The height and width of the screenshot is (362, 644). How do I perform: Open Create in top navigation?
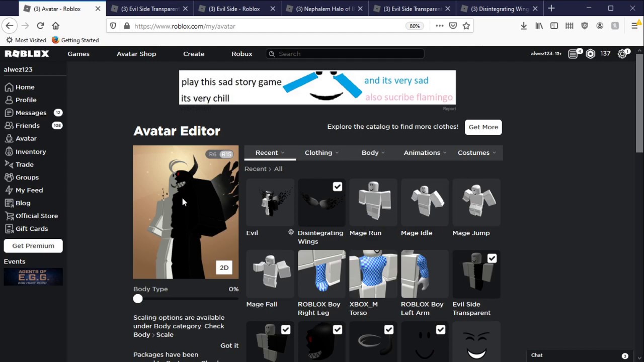pos(194,54)
